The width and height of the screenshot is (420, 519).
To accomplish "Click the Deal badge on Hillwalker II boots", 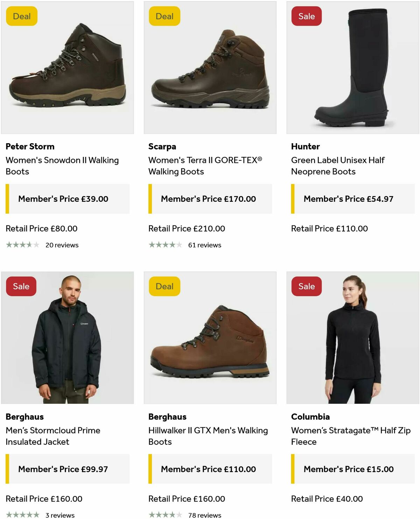I will coord(164,286).
